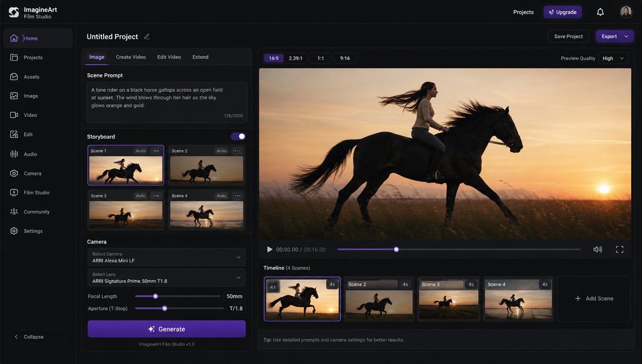642x364 pixels.
Task: Switch to the Extend tab
Action: point(200,57)
